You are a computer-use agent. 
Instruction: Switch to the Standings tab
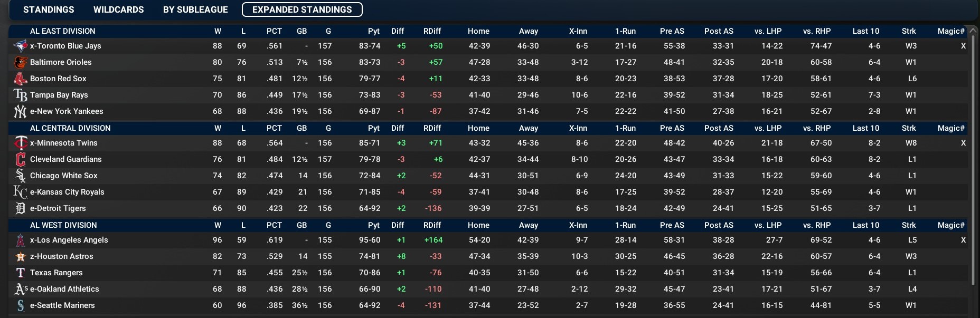pos(49,9)
